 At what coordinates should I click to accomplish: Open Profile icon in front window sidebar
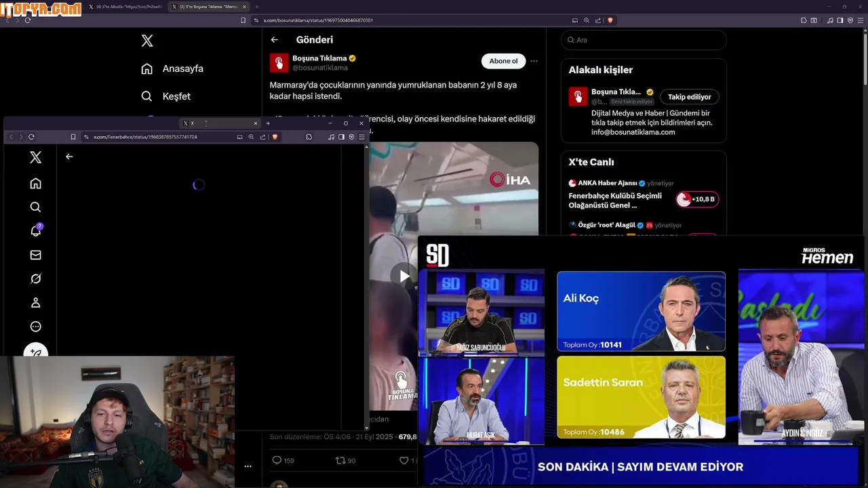click(x=36, y=302)
